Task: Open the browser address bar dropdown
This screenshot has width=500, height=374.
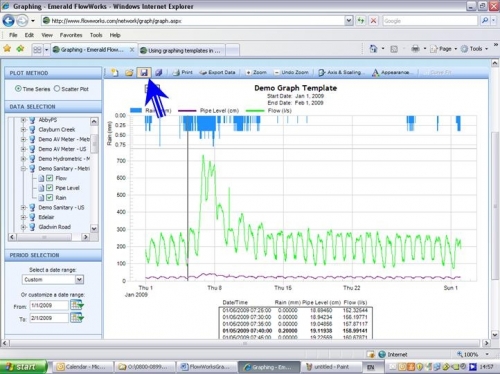Action: [x=349, y=21]
